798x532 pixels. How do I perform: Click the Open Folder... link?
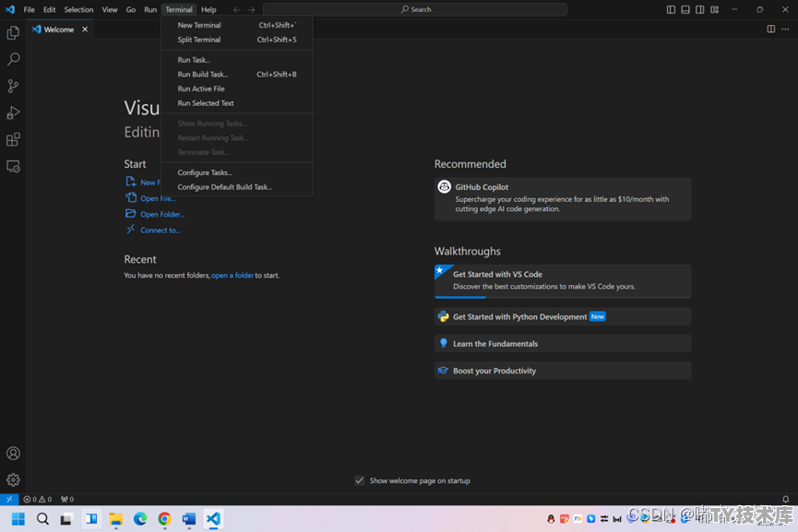click(x=162, y=214)
